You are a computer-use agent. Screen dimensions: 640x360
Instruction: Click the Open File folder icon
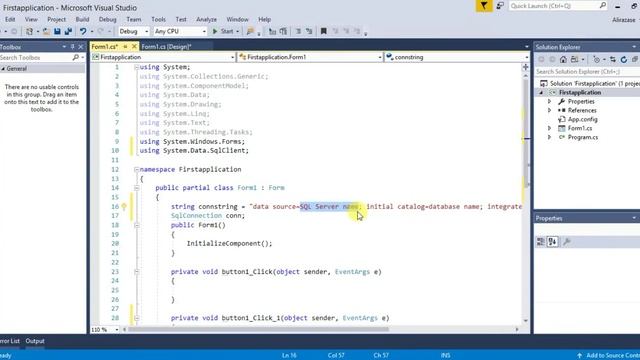pyautogui.click(x=47, y=31)
